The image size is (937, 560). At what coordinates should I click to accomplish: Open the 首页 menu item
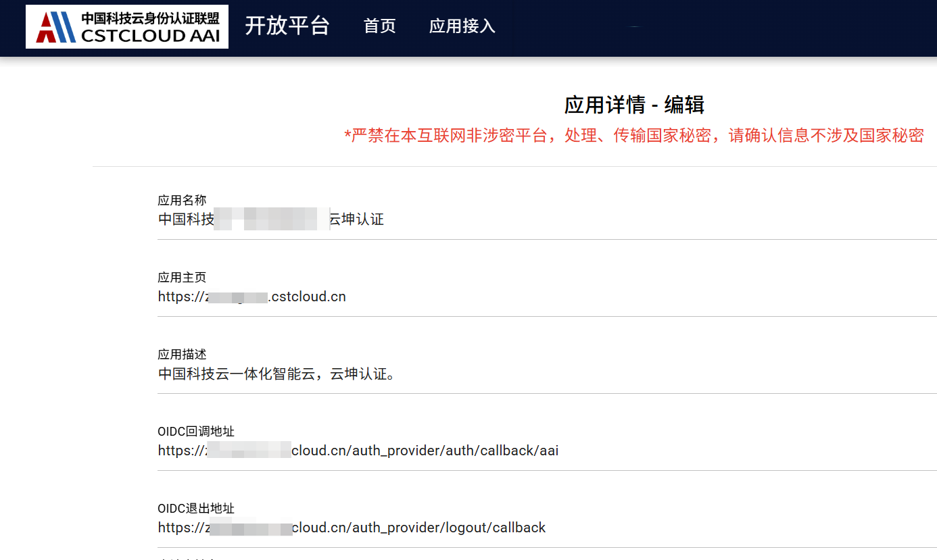379,26
